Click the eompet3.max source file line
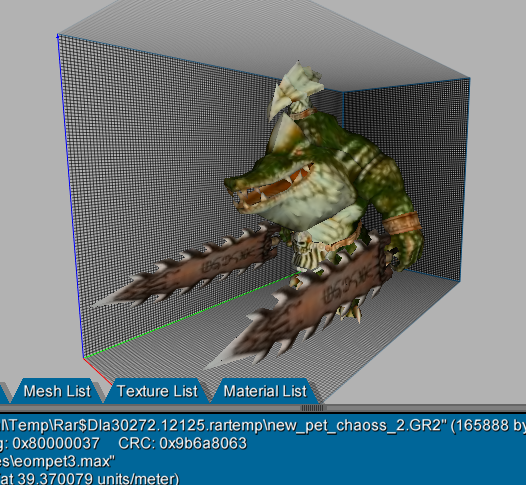The height and width of the screenshot is (485, 526). click(x=57, y=462)
